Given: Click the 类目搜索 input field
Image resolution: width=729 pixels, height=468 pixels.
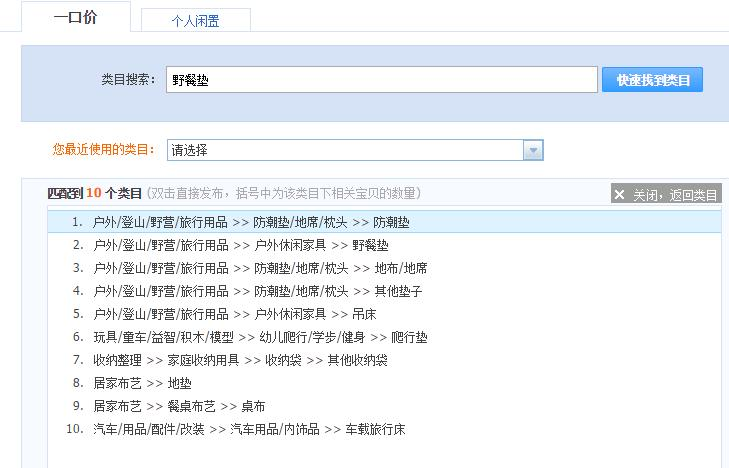Looking at the screenshot, I should [381, 80].
